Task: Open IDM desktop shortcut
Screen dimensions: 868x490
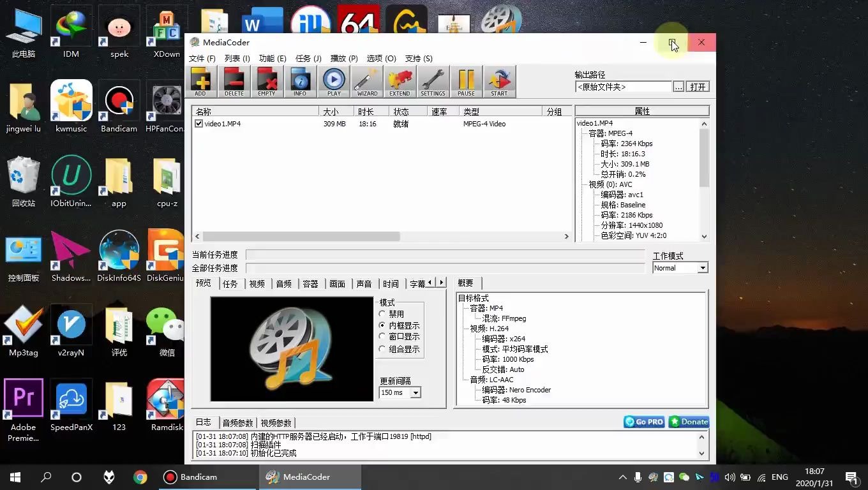Action: click(x=71, y=33)
